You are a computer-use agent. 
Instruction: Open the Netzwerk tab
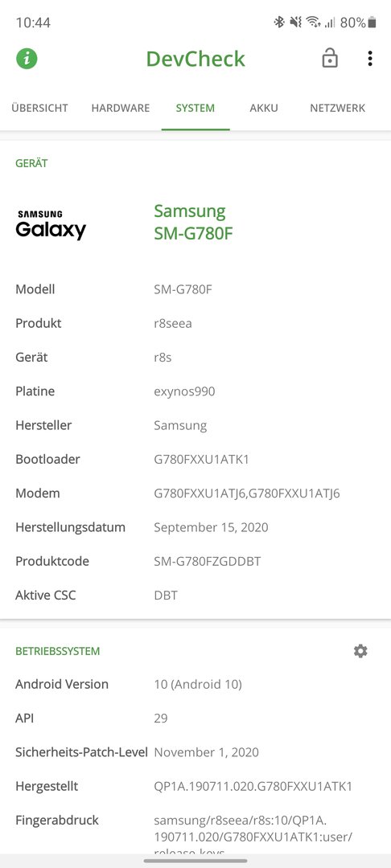[338, 108]
